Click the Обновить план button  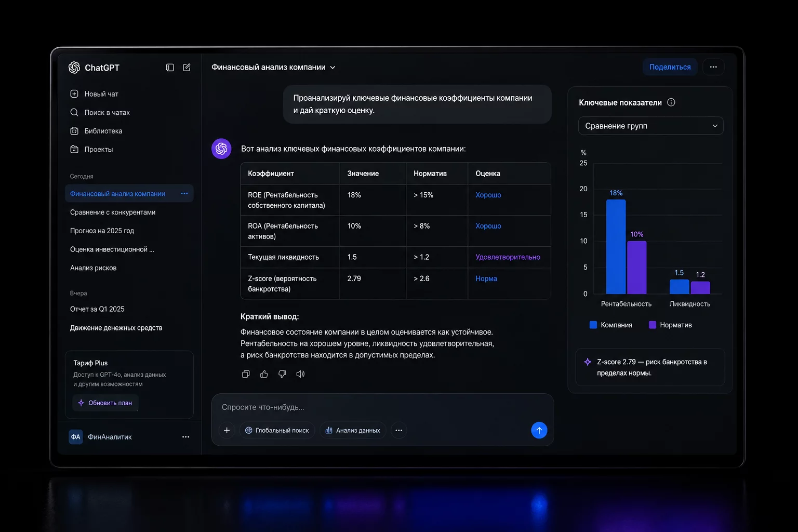tap(105, 403)
